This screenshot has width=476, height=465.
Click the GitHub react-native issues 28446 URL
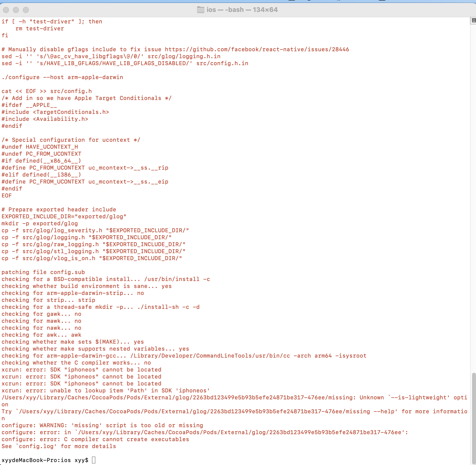click(257, 49)
